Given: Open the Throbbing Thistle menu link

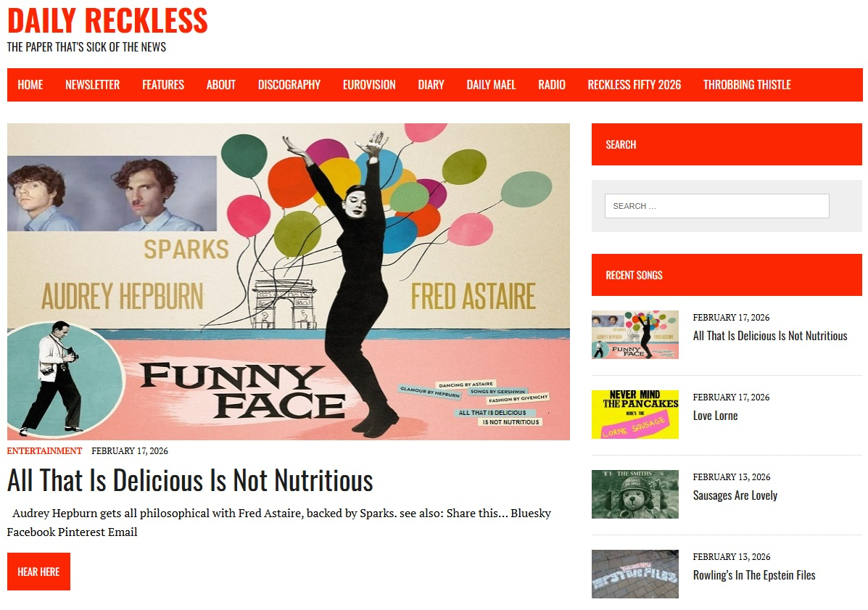Looking at the screenshot, I should (x=747, y=85).
